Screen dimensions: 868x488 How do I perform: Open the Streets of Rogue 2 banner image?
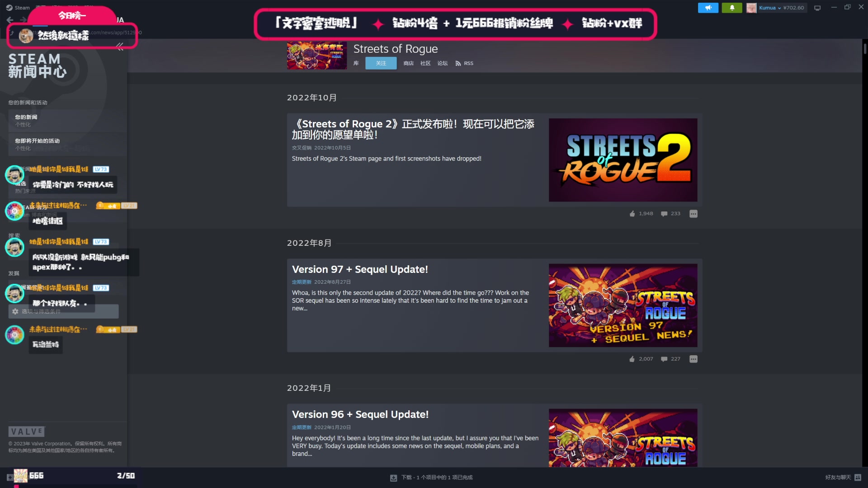coord(623,160)
